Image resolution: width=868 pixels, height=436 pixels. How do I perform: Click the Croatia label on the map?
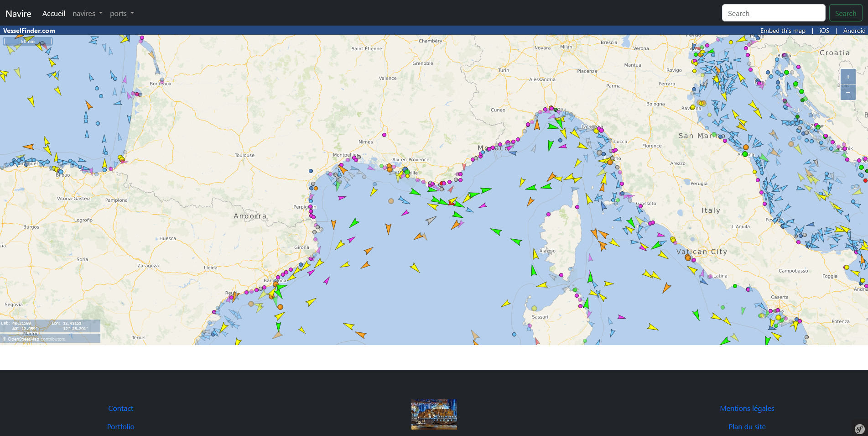tap(835, 53)
